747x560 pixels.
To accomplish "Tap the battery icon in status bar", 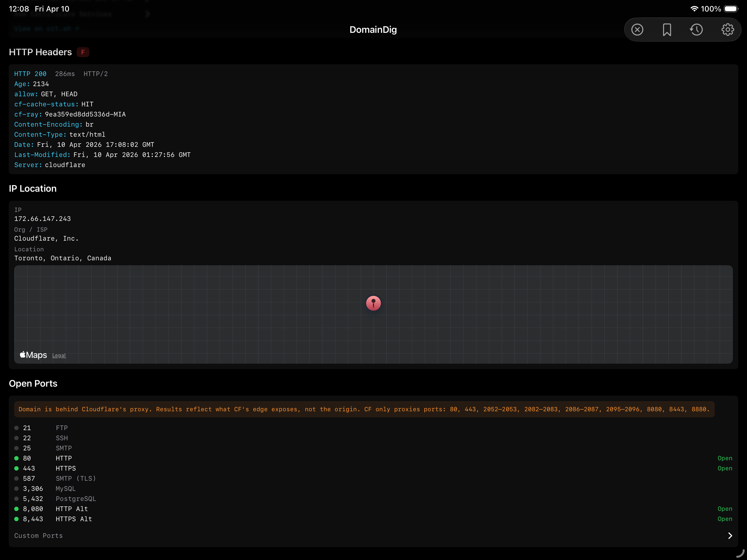I will [x=731, y=9].
